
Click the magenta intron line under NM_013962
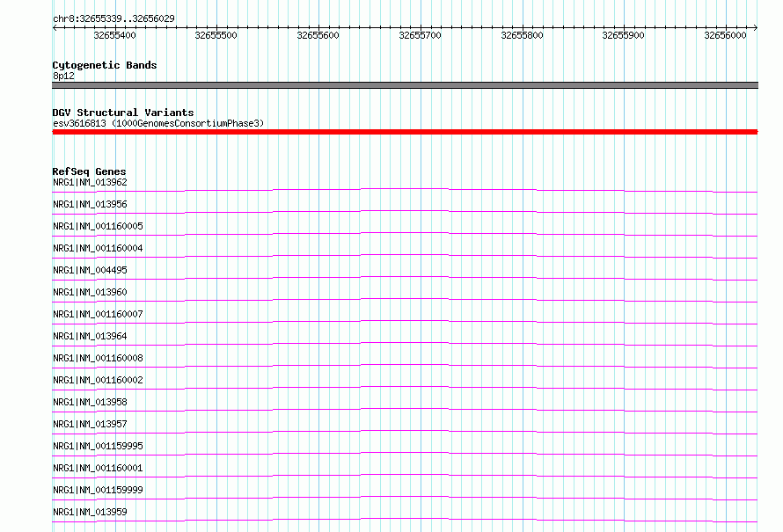tap(405, 189)
